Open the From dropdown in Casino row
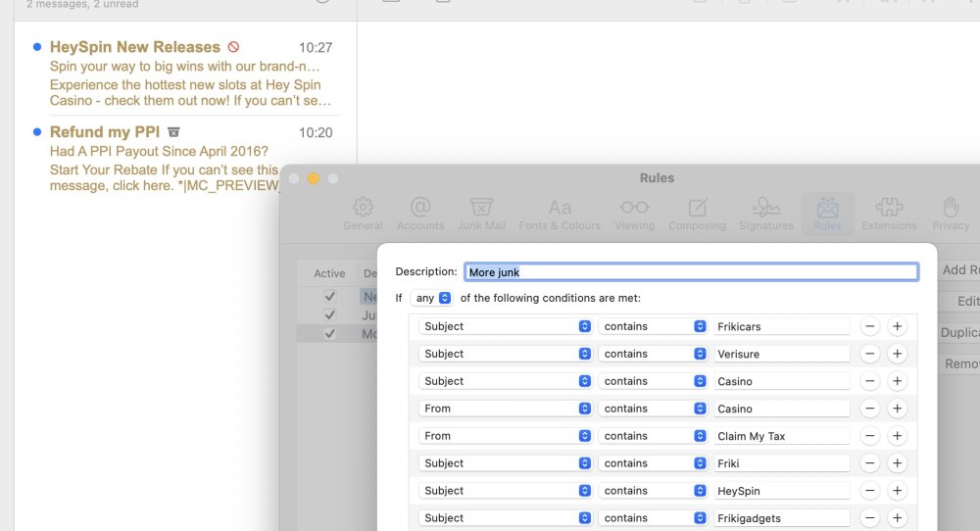980x531 pixels. [x=505, y=409]
